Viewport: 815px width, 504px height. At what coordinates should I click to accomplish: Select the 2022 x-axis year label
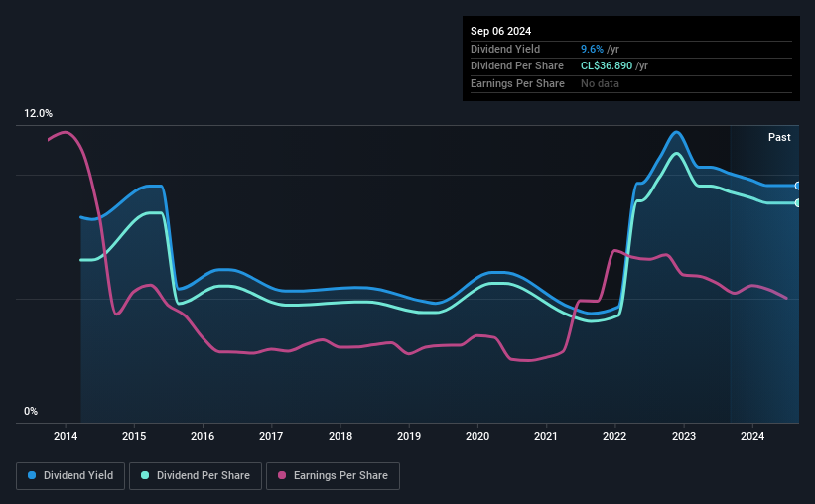[614, 436]
